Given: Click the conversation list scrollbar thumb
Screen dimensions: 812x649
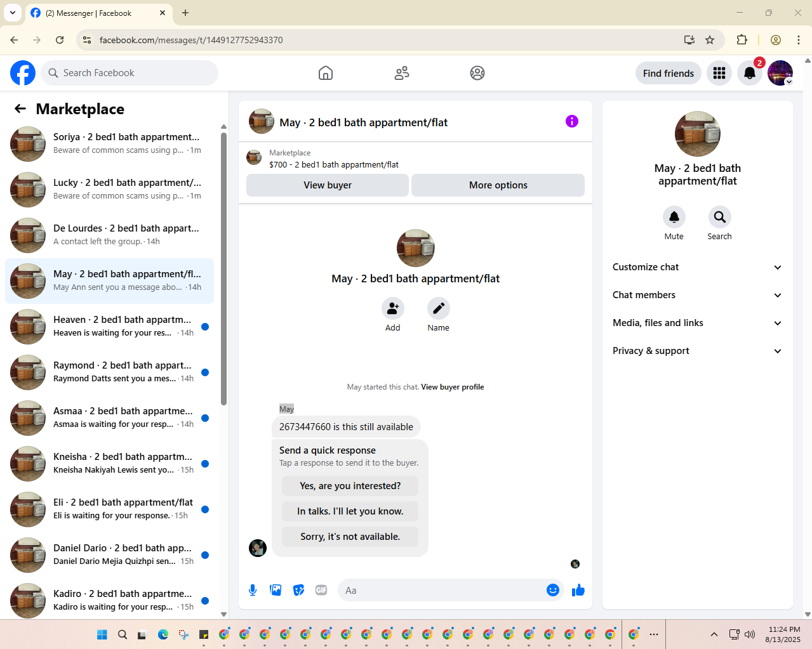Looking at the screenshot, I should [223, 268].
